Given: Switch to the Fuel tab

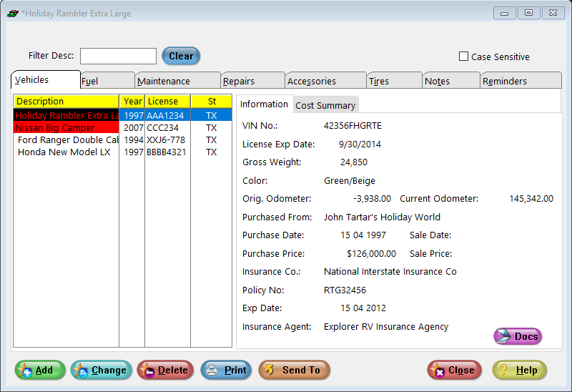Looking at the screenshot, I should coord(107,81).
